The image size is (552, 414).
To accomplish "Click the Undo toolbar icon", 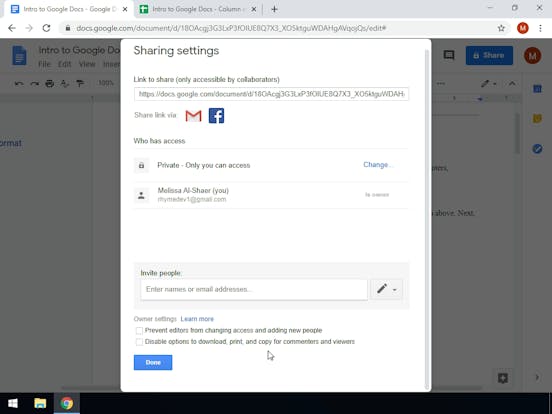I will tap(19, 83).
